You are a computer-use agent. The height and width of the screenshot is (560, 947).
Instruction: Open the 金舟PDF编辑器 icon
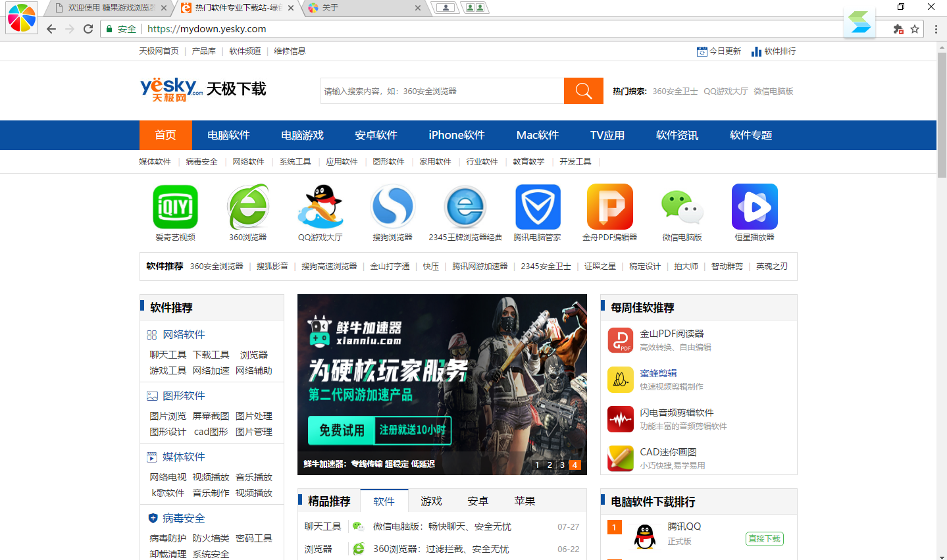click(x=610, y=207)
